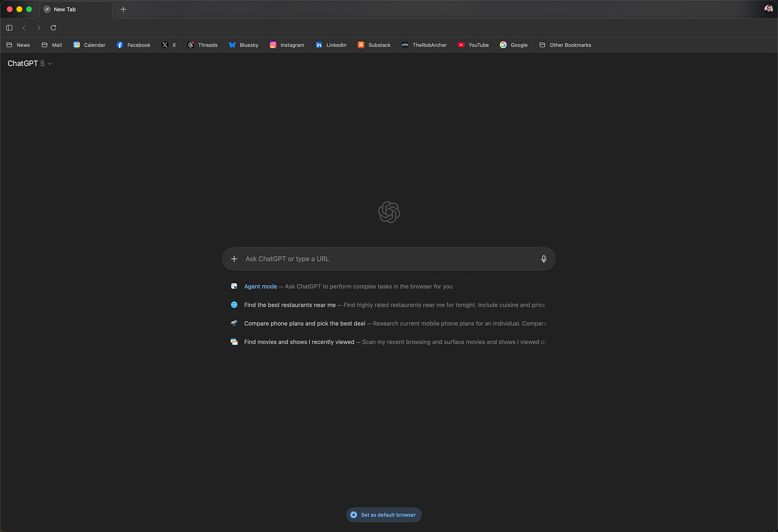This screenshot has width=778, height=532.
Task: Open the LinkedIn bookmark
Action: pyautogui.click(x=331, y=45)
